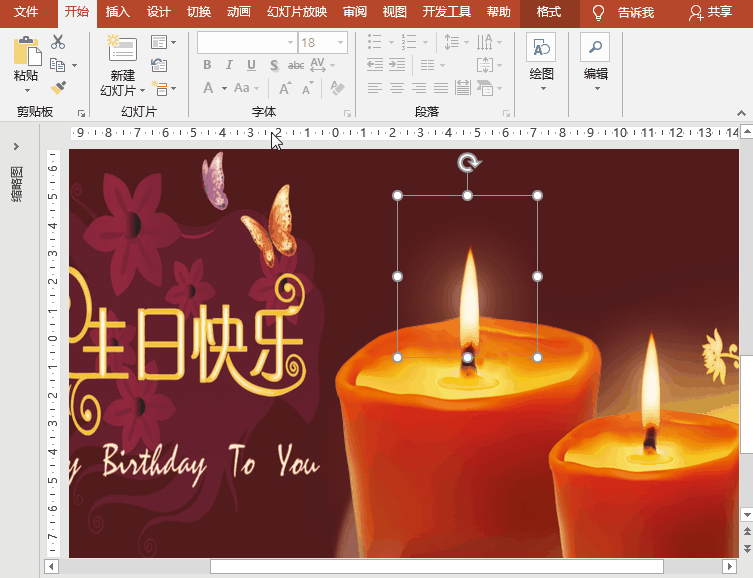
Task: Open the 剪贴板 dialog launcher
Action: pyautogui.click(x=81, y=113)
